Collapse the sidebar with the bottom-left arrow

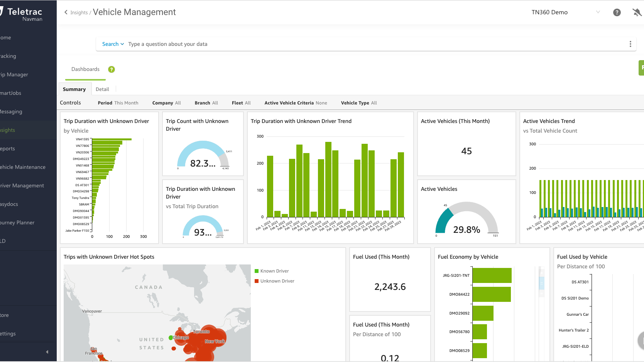point(47,352)
